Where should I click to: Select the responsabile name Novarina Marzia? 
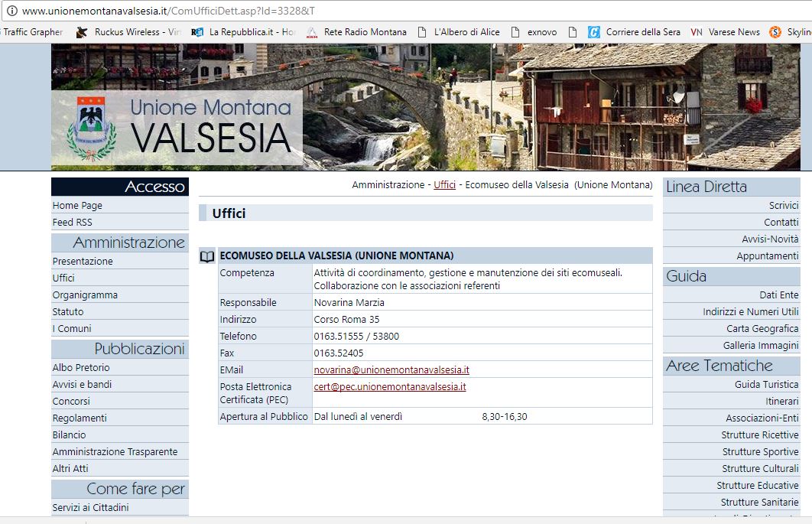point(349,303)
